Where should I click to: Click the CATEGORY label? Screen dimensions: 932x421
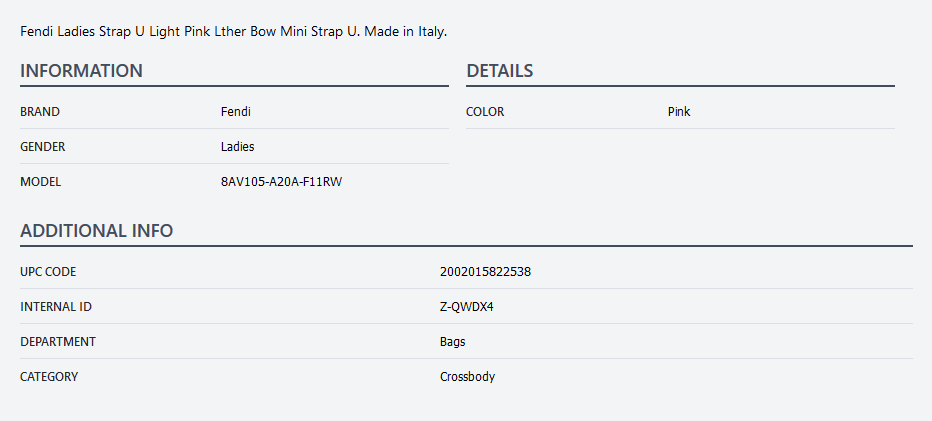click(49, 377)
